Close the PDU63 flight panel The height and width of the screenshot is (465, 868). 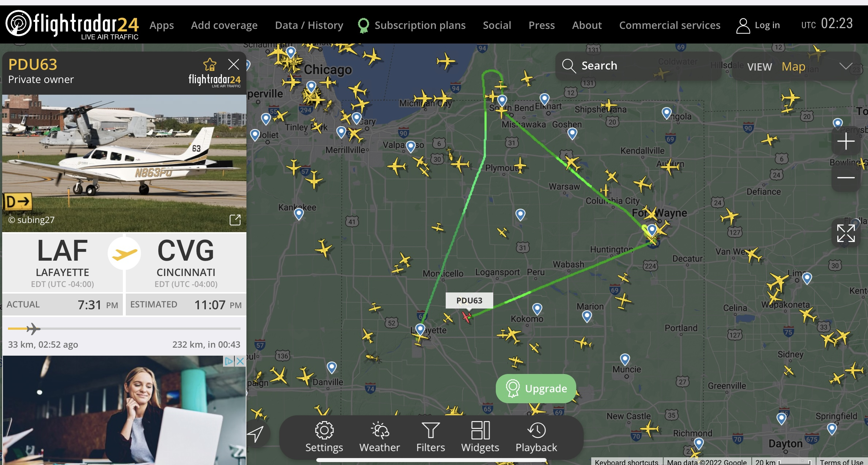[234, 65]
